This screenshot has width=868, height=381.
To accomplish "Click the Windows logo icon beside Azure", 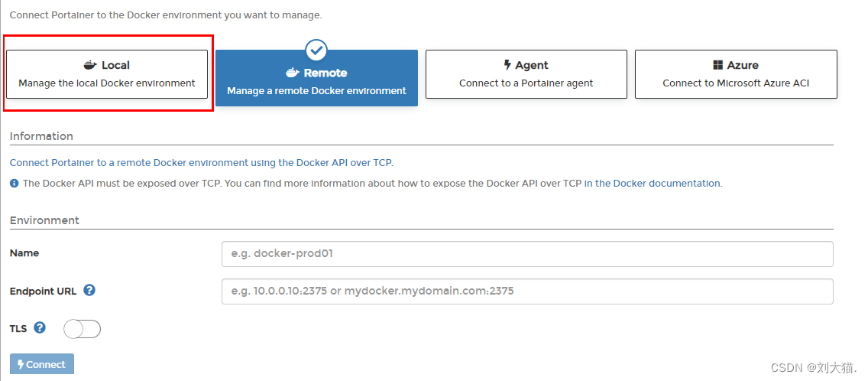I will pos(718,66).
